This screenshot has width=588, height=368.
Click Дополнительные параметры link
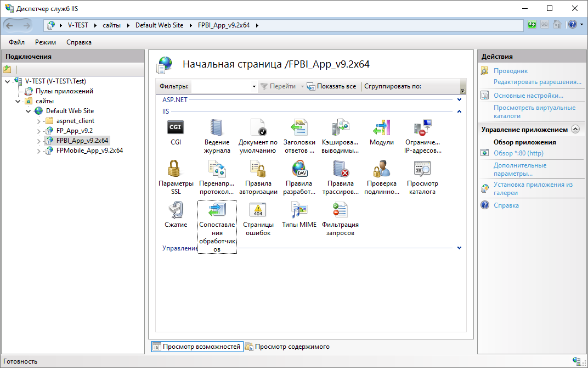tap(520, 169)
